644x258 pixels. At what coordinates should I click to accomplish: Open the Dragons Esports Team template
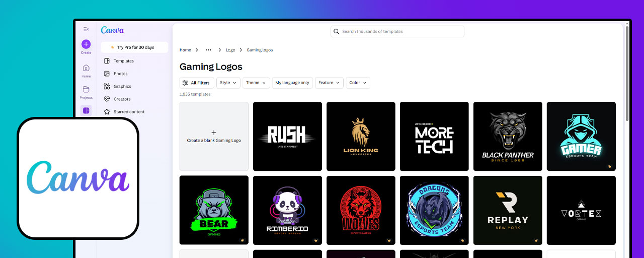pyautogui.click(x=434, y=210)
